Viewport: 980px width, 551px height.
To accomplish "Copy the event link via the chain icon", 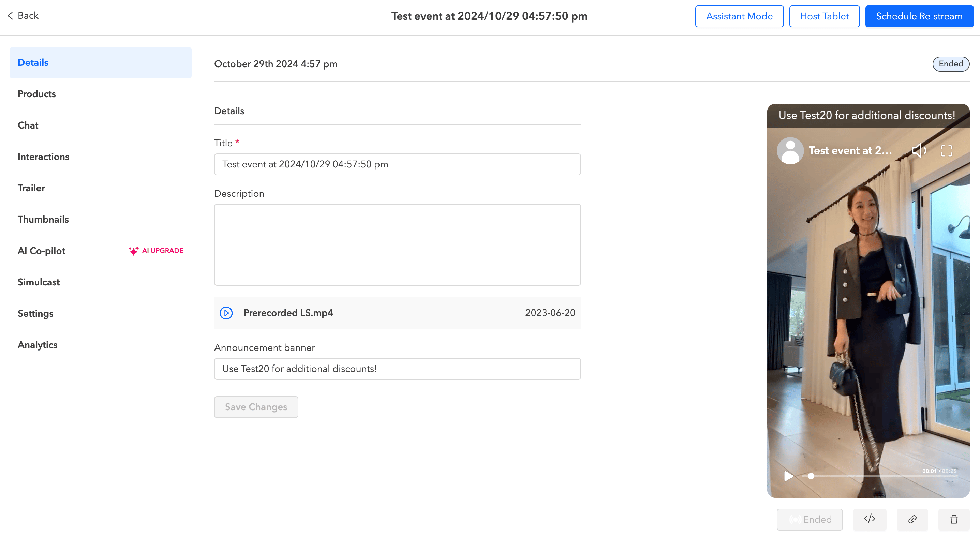I will point(912,519).
